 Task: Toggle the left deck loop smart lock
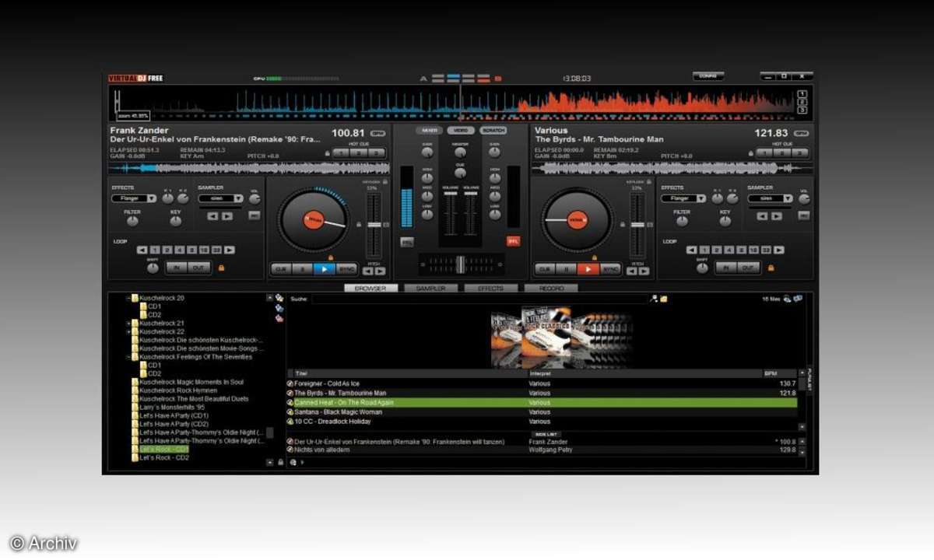coord(221,268)
